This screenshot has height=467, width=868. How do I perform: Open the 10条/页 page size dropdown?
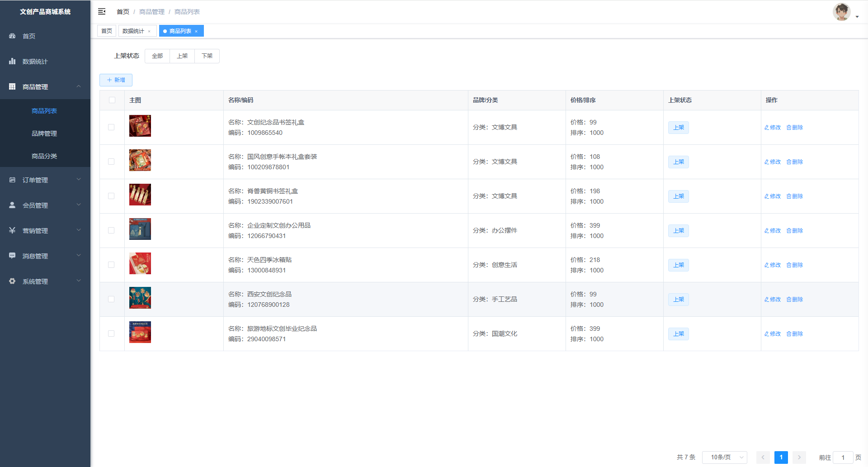point(724,457)
